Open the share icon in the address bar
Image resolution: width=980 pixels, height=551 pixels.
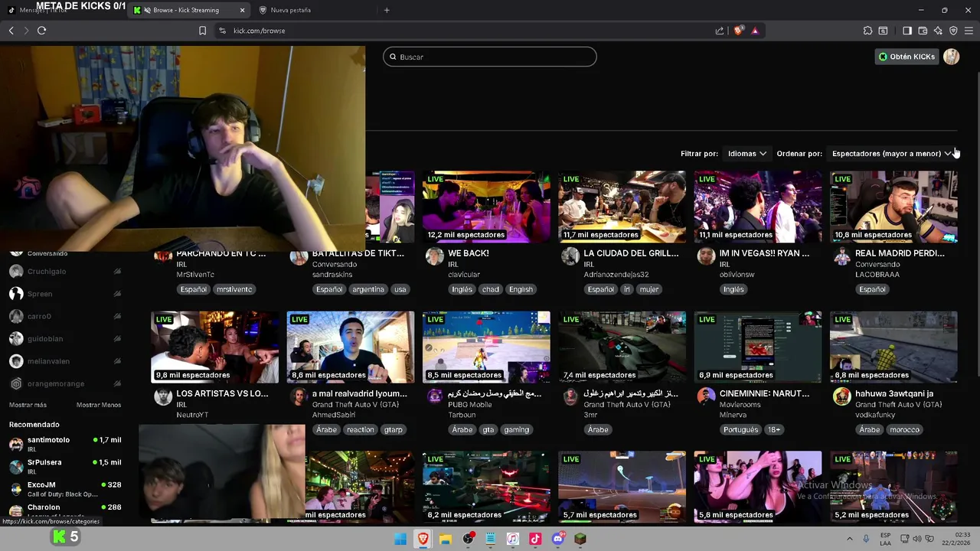[x=720, y=31]
